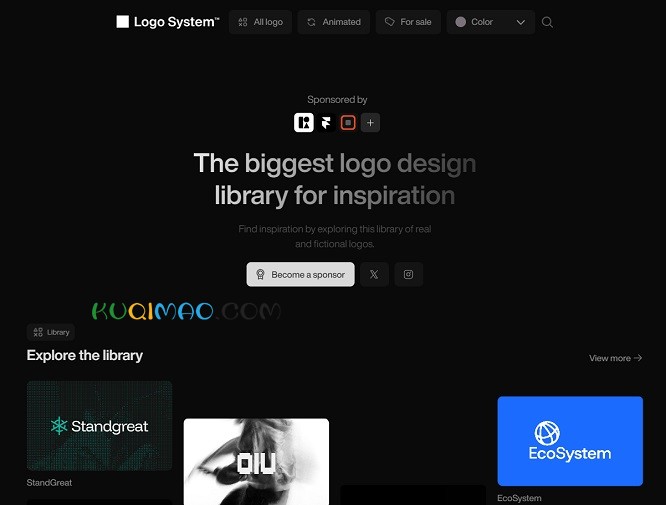
Task: Open the orange square sponsor icon
Action: [x=348, y=123]
